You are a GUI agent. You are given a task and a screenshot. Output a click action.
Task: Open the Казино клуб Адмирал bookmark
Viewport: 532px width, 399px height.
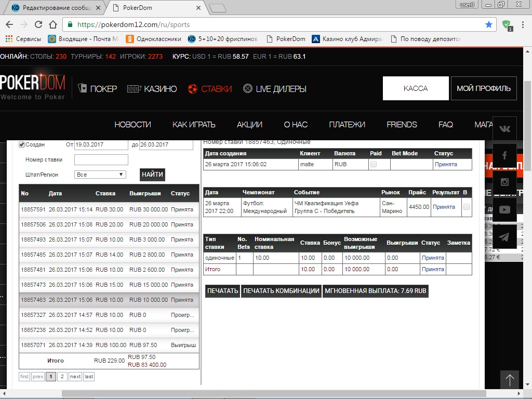coord(347,39)
